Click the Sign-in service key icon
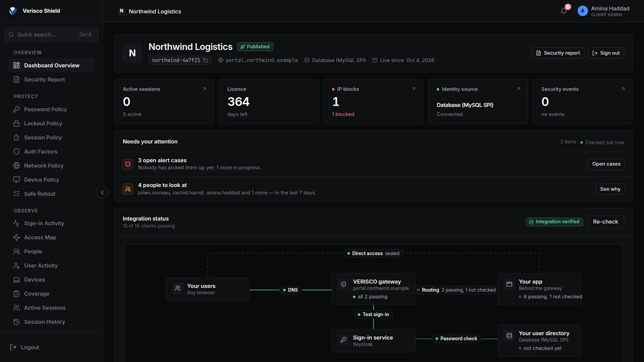The image size is (644, 362). (343, 340)
